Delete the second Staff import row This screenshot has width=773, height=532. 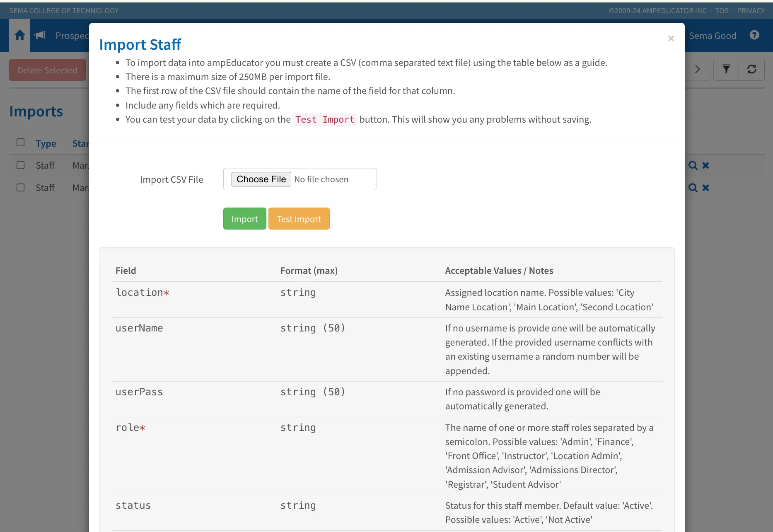[x=706, y=188]
